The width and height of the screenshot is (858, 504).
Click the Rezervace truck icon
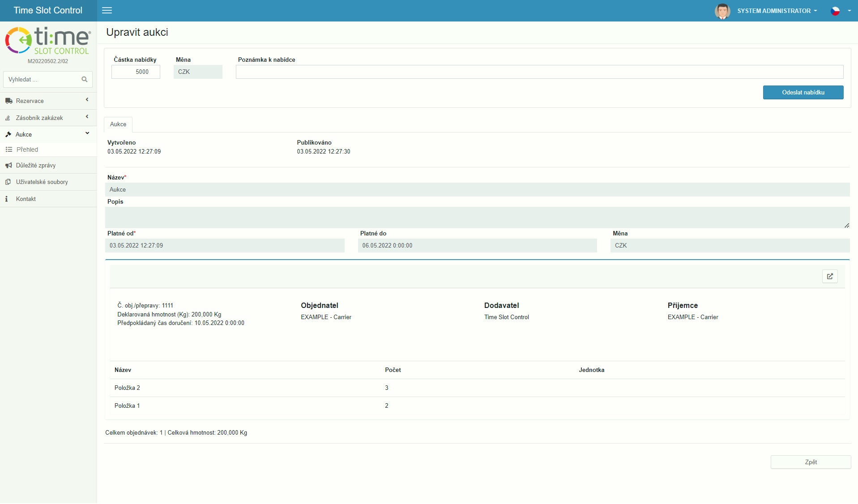tap(9, 101)
